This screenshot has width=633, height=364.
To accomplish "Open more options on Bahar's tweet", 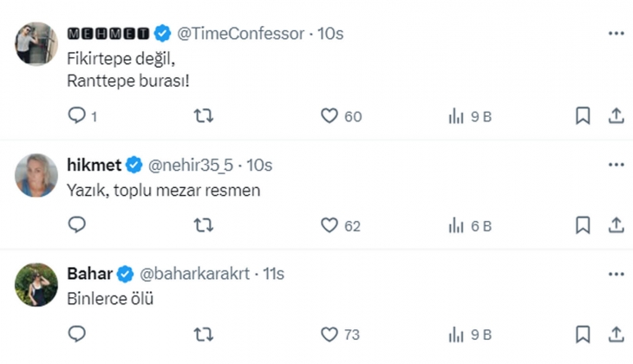I will pos(616,274).
